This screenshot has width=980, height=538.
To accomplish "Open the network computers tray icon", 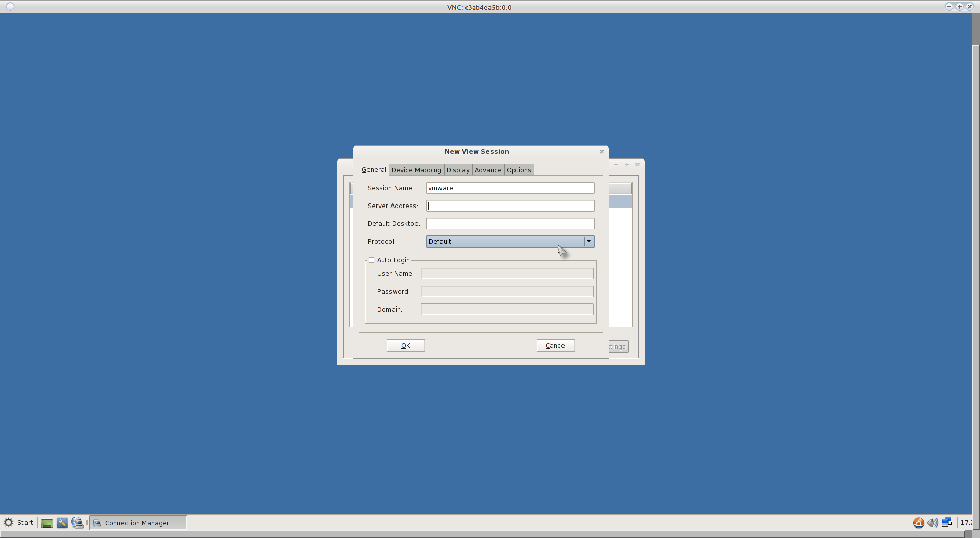I will (947, 523).
